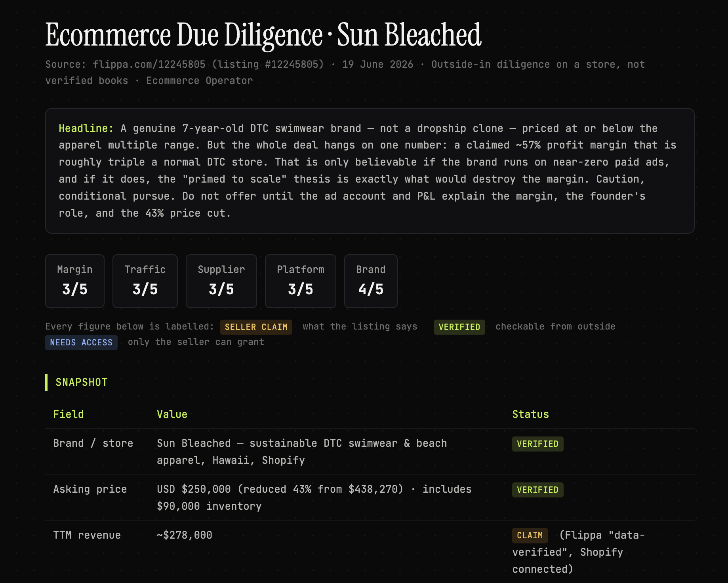
Task: Click the "19 June 2026" date in the source line
Action: point(378,64)
